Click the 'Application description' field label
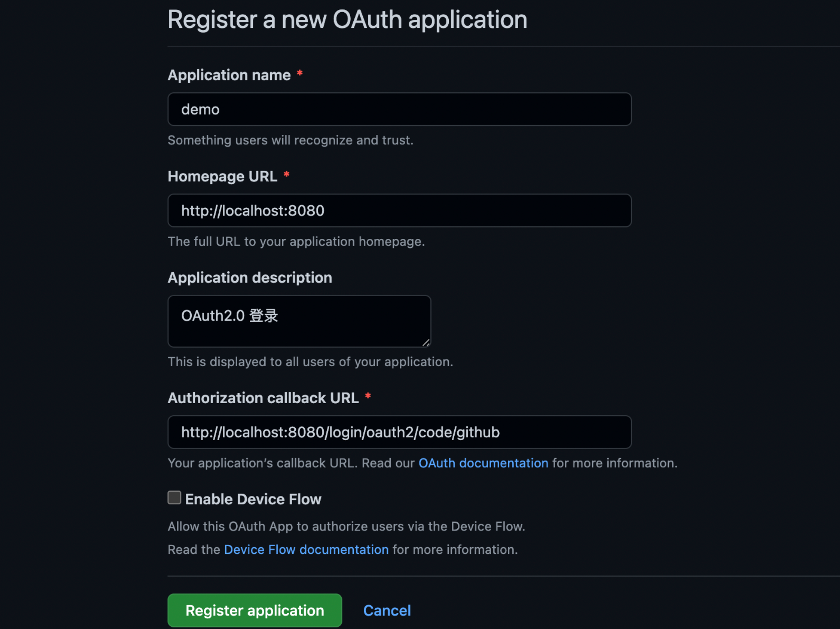 [x=250, y=278]
